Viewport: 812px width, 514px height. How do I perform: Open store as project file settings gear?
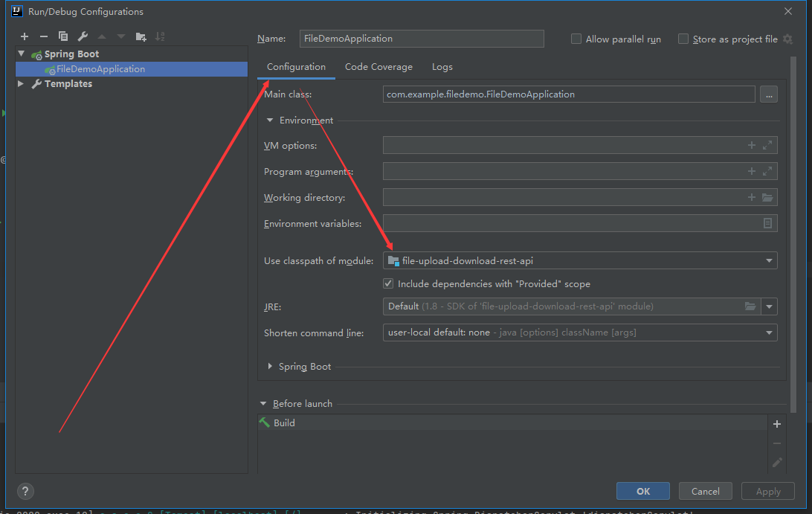[x=787, y=39]
